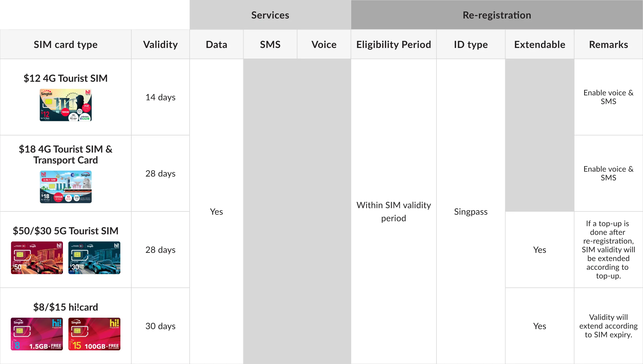This screenshot has height=364, width=643.
Task: Select the 30 days validity cell
Action: click(160, 326)
